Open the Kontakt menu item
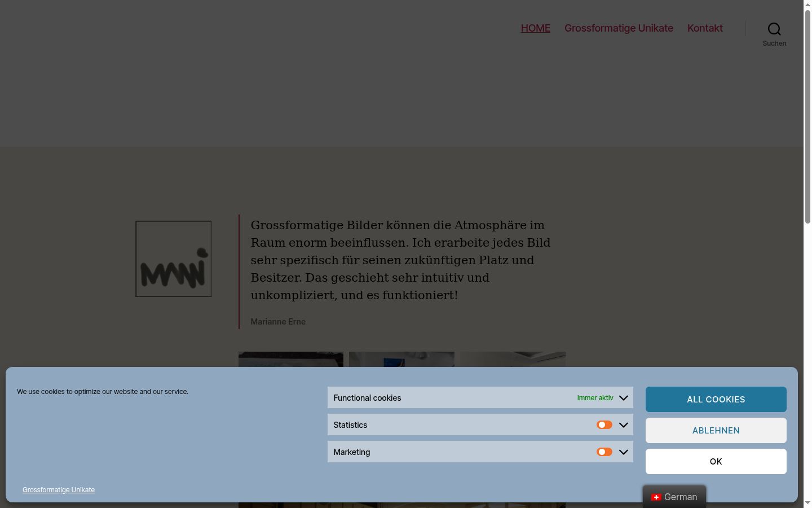Image resolution: width=812 pixels, height=508 pixels. coord(705,28)
